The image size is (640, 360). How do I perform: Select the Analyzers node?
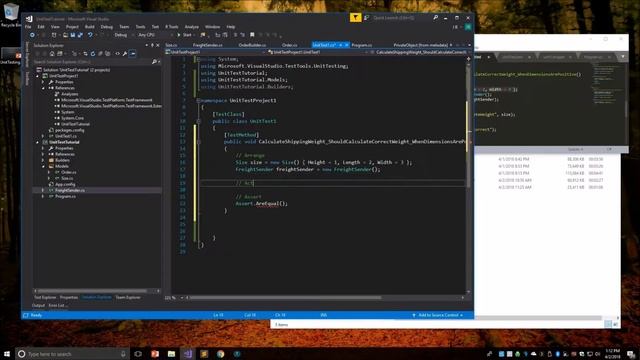tap(69, 94)
